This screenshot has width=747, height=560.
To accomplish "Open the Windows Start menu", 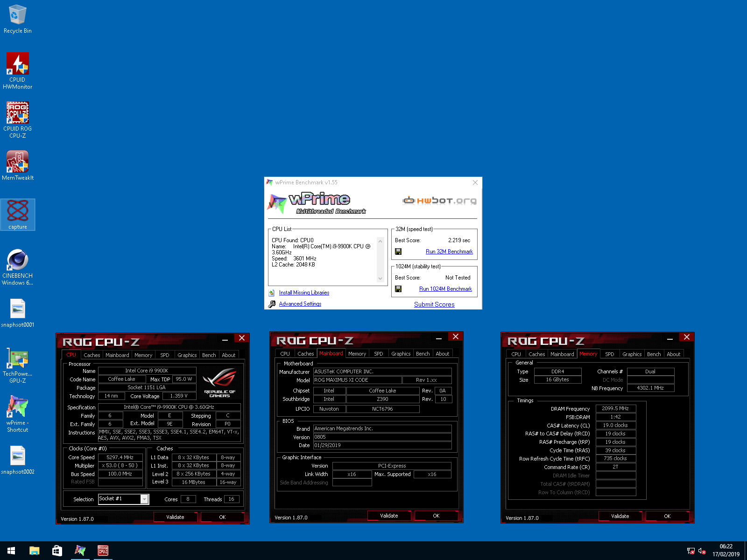I will [11, 551].
